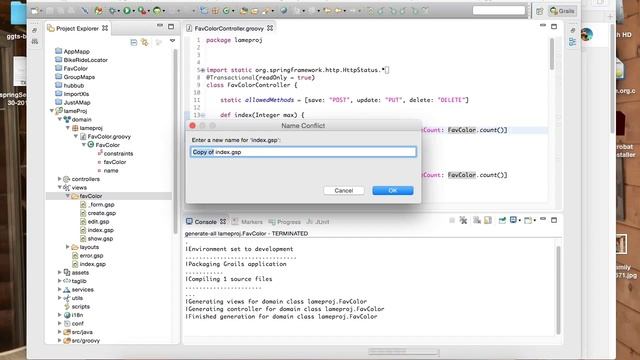
Task: Click the Console vertical scrollbar
Action: coord(558,290)
